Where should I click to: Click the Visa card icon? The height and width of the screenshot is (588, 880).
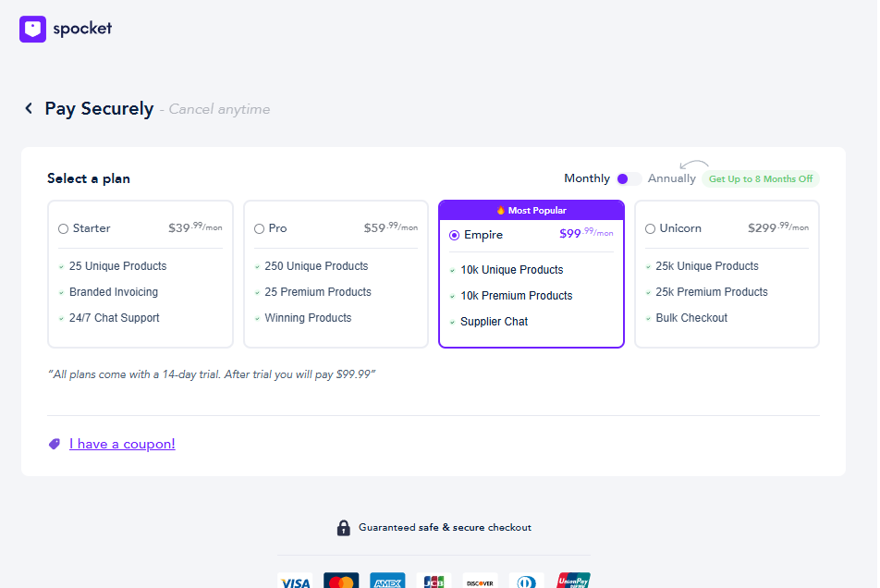(x=295, y=581)
